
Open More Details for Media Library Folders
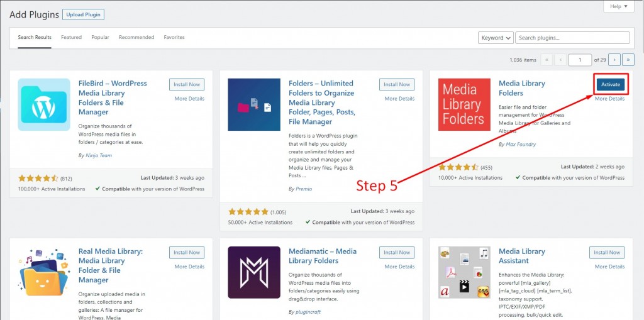[610, 99]
